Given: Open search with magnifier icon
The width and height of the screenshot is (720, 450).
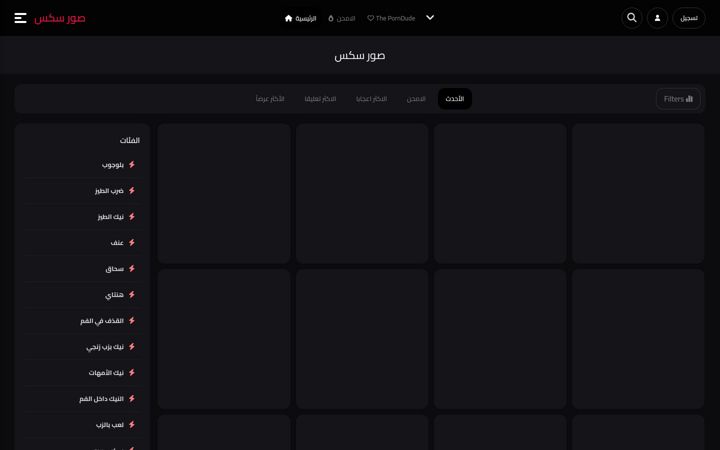Looking at the screenshot, I should (x=632, y=18).
